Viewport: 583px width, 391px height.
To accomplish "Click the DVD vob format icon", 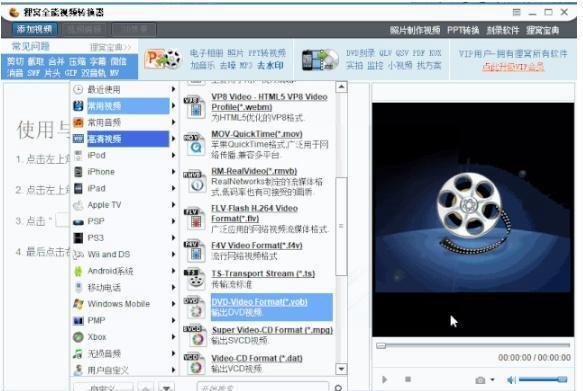I will tap(194, 307).
